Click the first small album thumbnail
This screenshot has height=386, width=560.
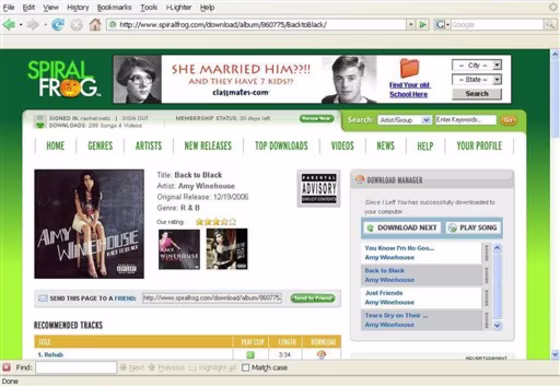[x=179, y=249]
